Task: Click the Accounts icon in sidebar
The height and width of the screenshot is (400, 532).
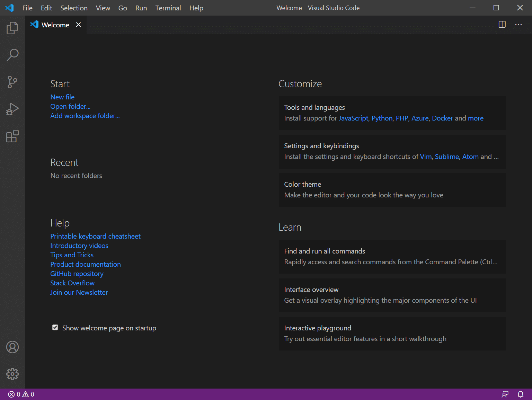Action: coord(12,347)
